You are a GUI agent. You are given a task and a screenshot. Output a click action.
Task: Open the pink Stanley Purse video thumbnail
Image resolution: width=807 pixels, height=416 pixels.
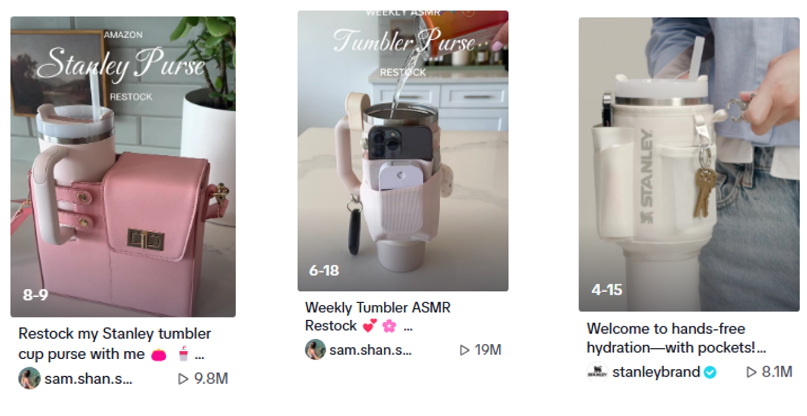(123, 166)
